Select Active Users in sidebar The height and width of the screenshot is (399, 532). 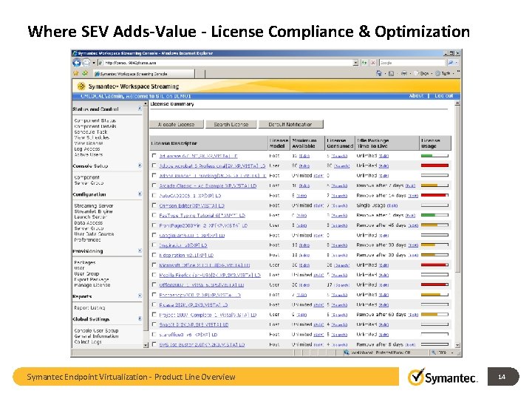coord(88,154)
